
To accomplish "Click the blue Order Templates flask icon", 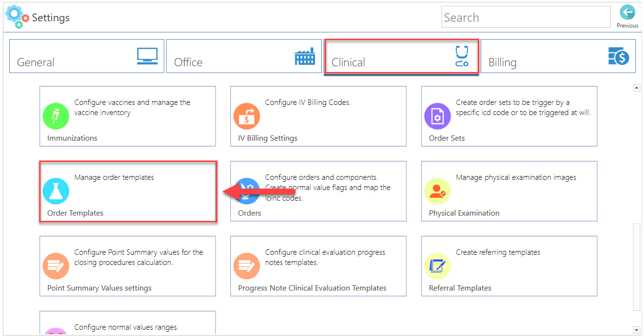I will point(56,191).
